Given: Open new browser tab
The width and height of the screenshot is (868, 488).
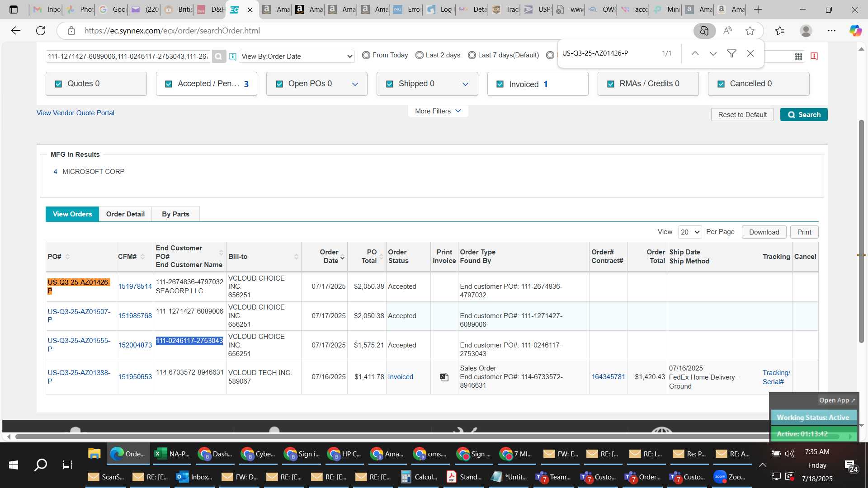Looking at the screenshot, I should (758, 9).
